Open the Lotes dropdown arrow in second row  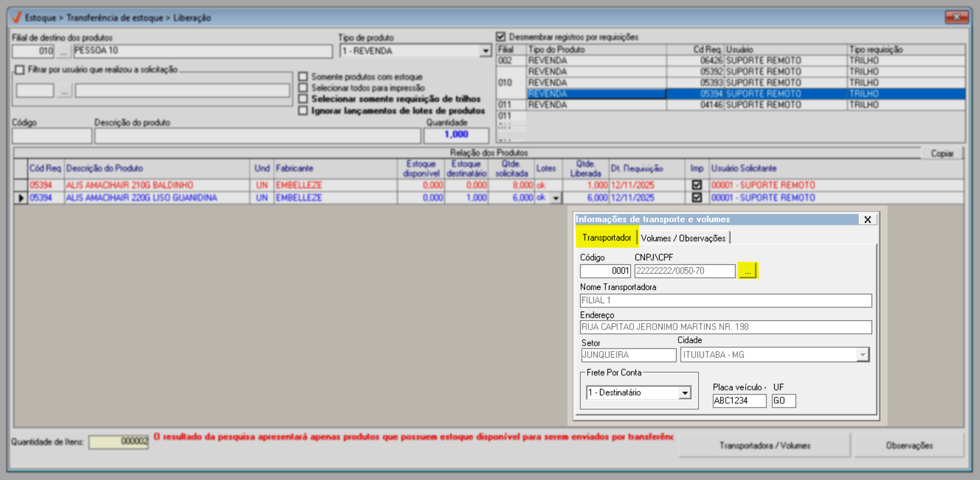[556, 198]
